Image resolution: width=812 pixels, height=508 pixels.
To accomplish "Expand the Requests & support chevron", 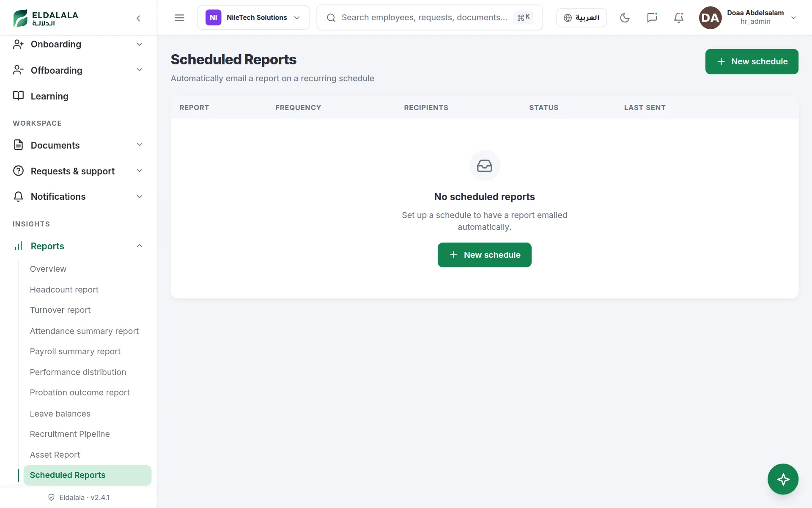I will pos(140,171).
